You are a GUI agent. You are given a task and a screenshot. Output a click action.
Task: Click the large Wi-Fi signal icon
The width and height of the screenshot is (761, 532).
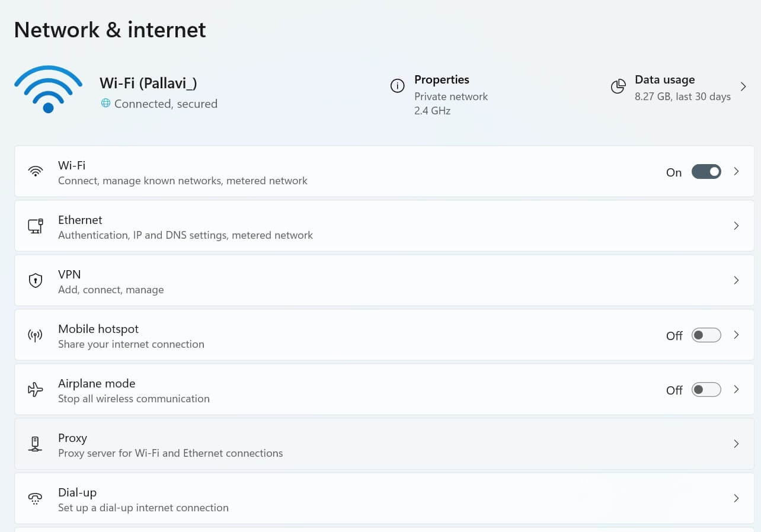(48, 89)
